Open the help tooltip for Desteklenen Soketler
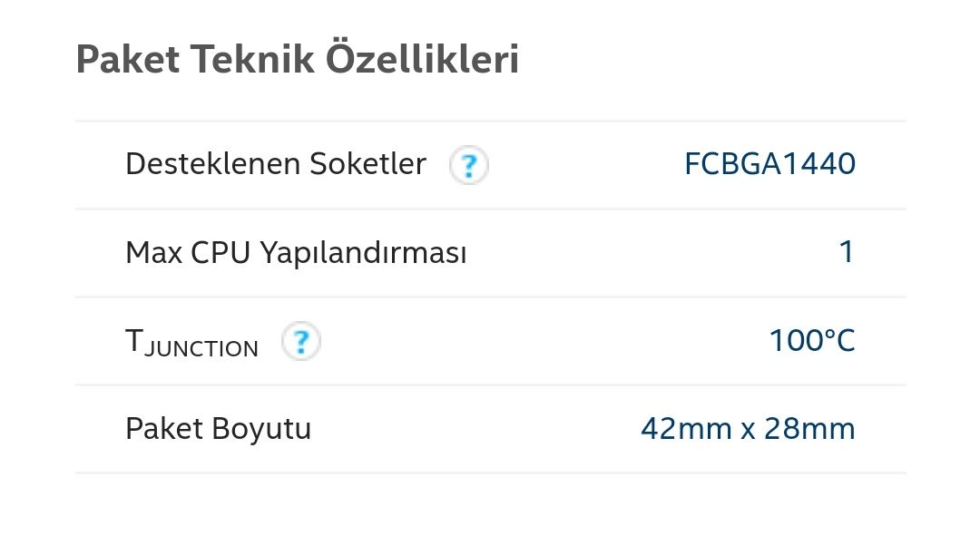Image resolution: width=980 pixels, height=555 pixels. [x=469, y=166]
